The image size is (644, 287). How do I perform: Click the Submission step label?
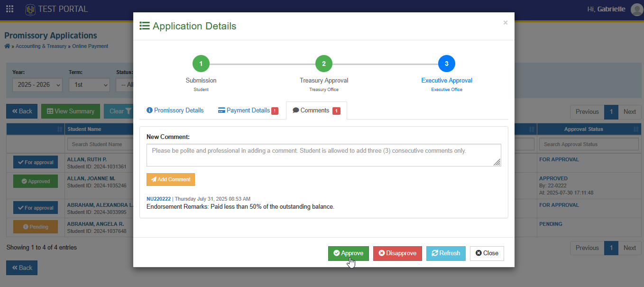pos(201,81)
